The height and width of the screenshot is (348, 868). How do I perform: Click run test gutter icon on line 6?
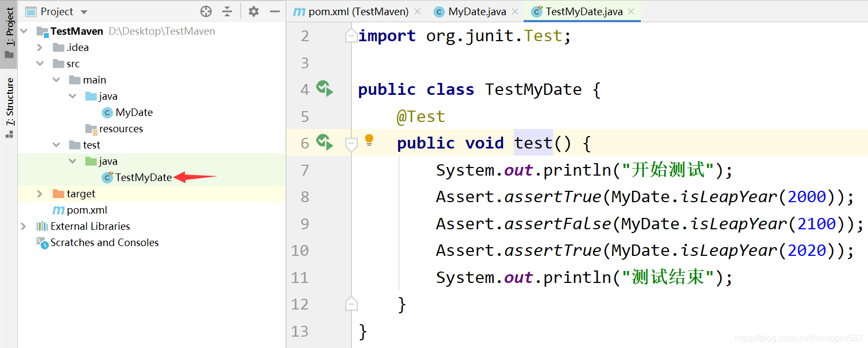tap(324, 142)
